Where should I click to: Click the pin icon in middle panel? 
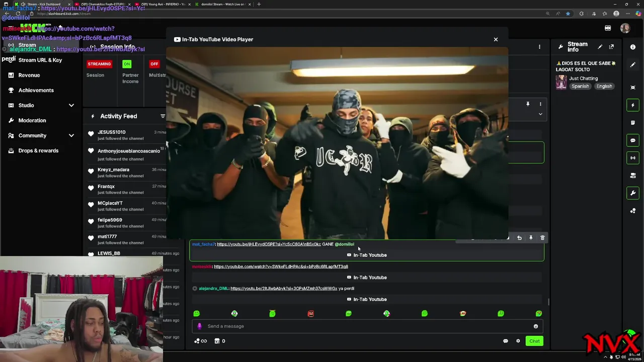coord(528,104)
